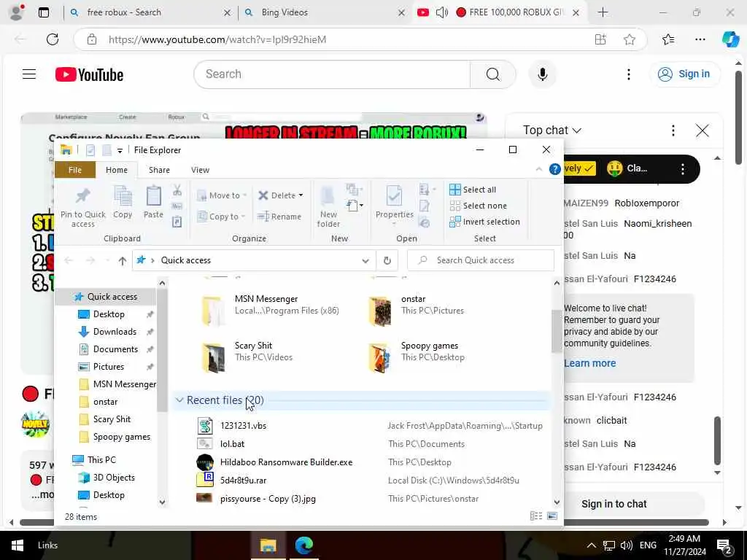
Task: Click Select none in ribbon
Action: point(479,206)
